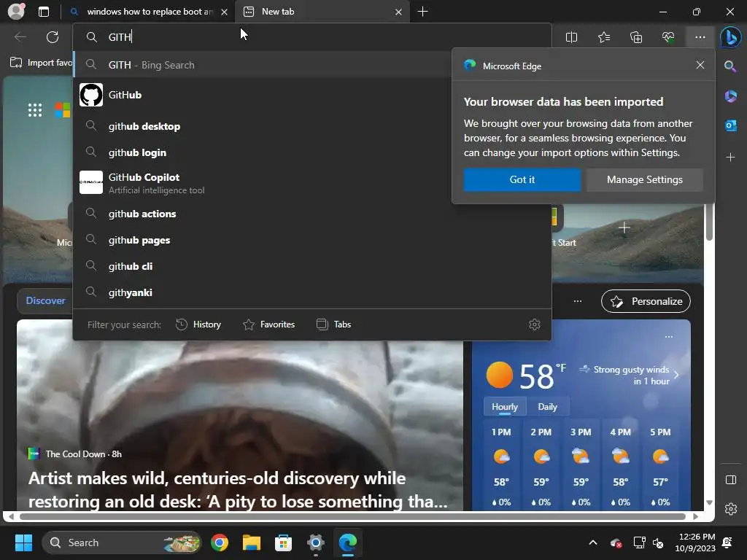Close the Microsoft Edge import popup
The width and height of the screenshot is (747, 560).
coord(700,65)
